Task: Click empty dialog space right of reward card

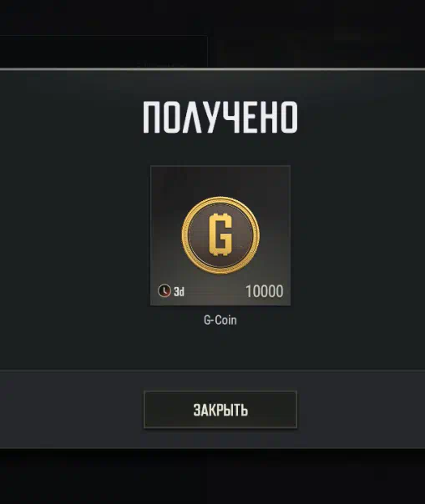Action: tap(357, 235)
